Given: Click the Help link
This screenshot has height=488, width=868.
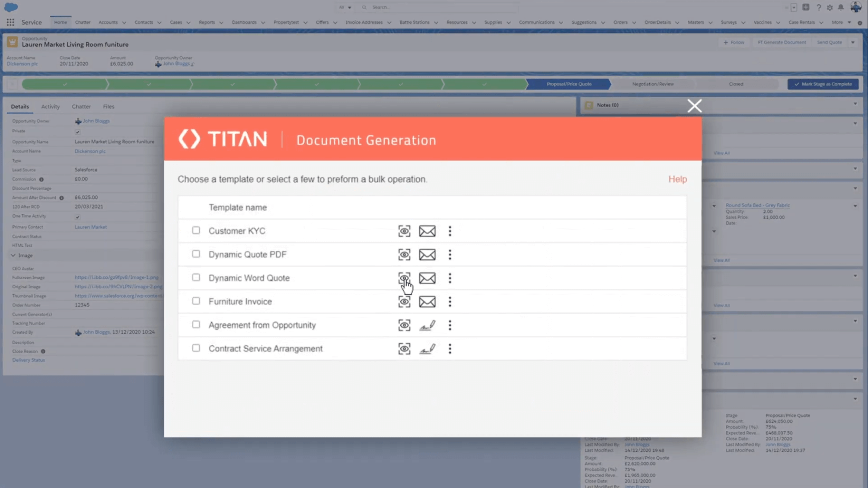Looking at the screenshot, I should point(677,179).
